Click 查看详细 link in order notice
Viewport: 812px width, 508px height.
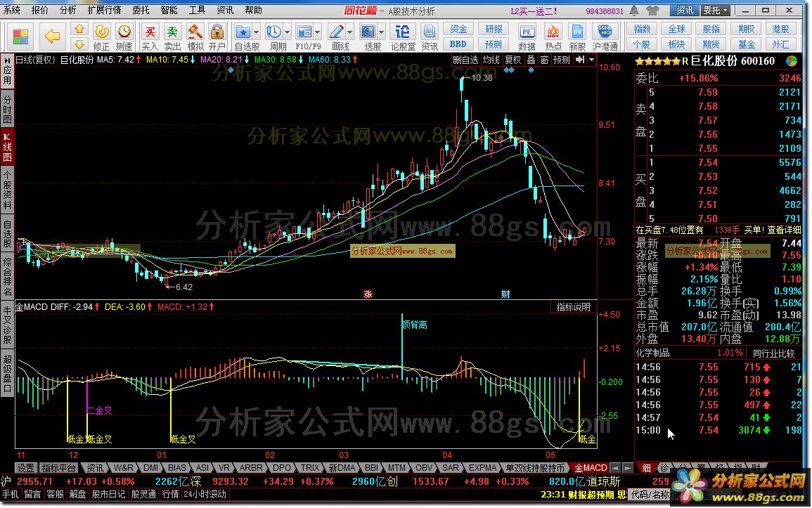pos(783,229)
